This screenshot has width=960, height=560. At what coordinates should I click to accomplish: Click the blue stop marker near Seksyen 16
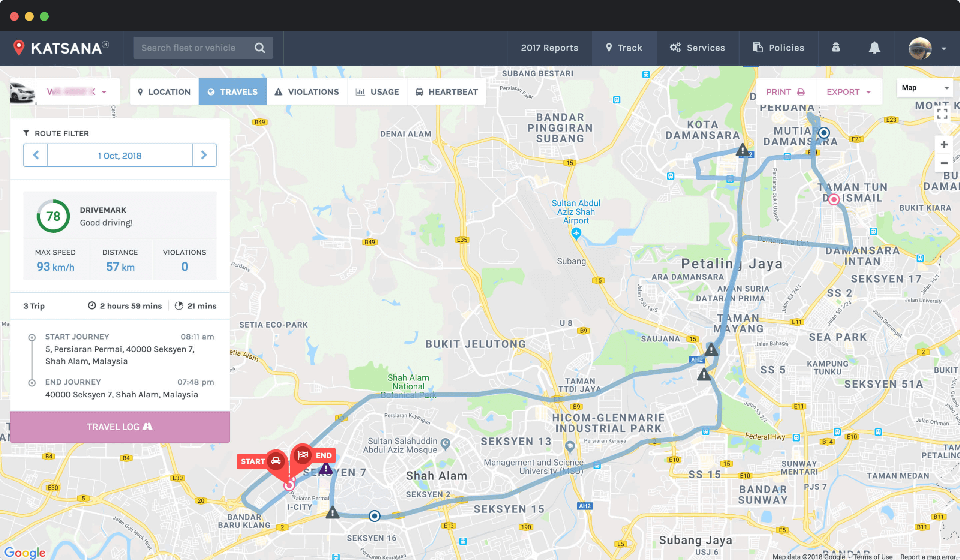pos(375,516)
